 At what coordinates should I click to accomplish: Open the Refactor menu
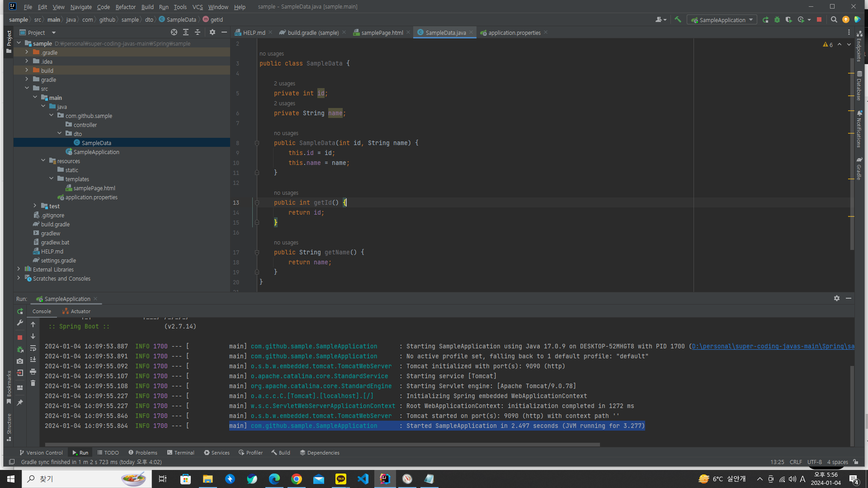tap(125, 7)
